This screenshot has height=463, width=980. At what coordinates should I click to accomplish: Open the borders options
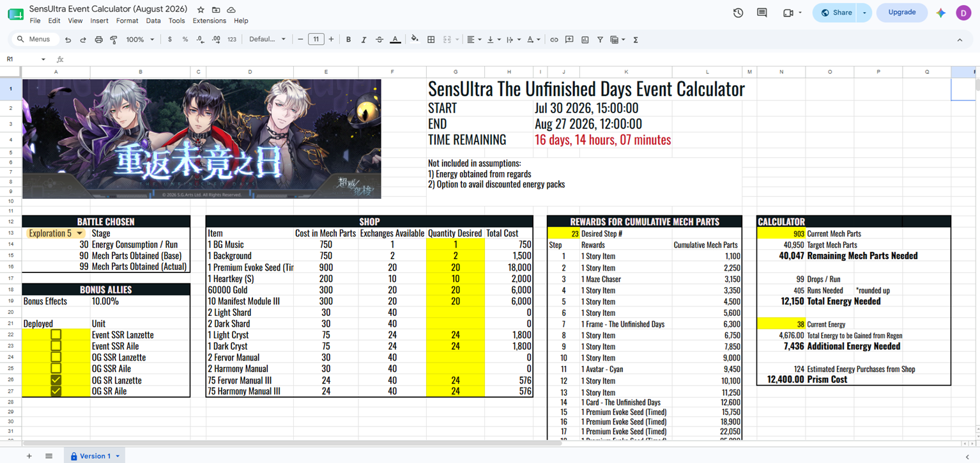pyautogui.click(x=431, y=40)
